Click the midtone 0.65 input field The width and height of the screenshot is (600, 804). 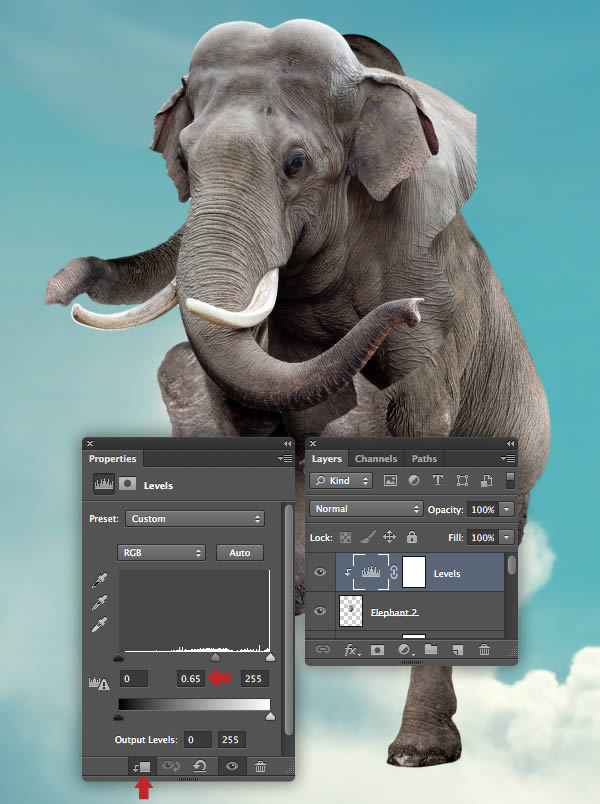(x=191, y=678)
